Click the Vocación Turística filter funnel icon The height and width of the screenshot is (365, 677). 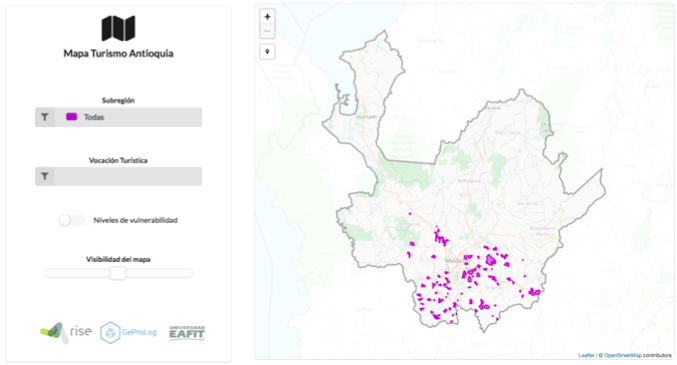click(x=45, y=176)
